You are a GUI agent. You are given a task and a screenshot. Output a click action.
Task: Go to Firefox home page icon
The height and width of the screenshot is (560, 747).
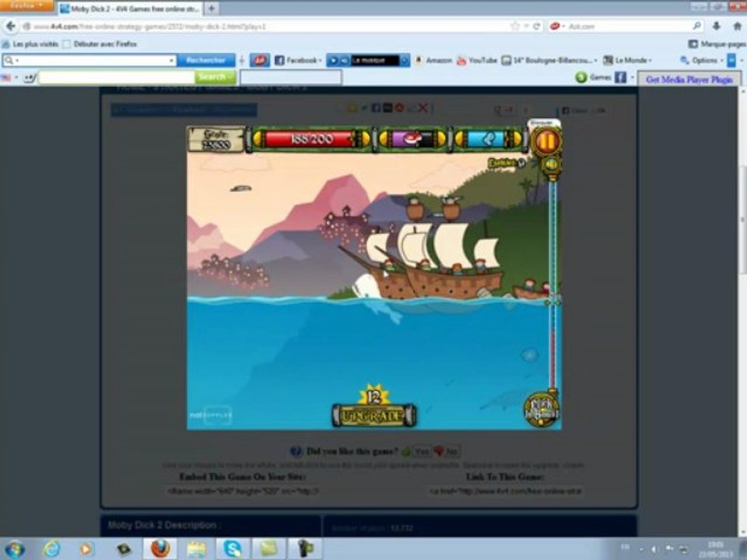click(737, 26)
